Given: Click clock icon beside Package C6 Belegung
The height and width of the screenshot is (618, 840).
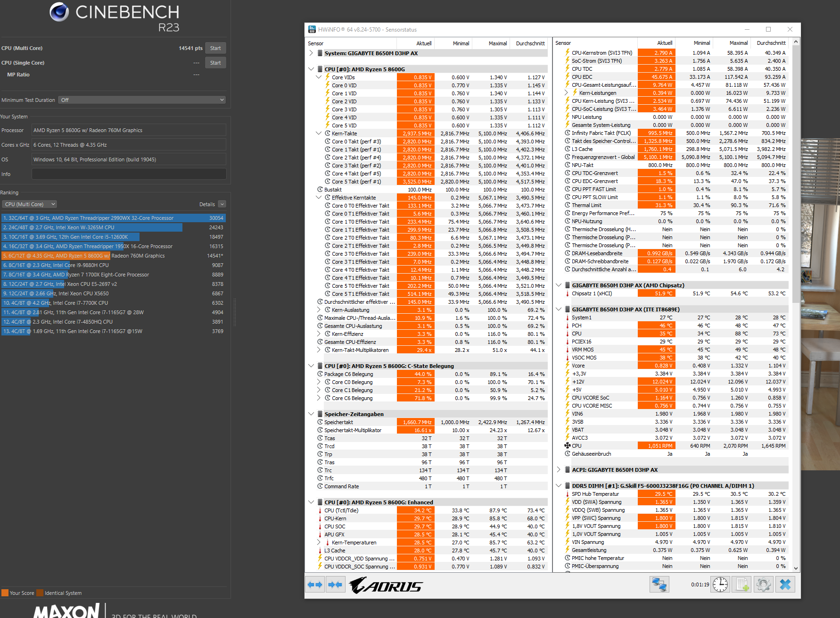Looking at the screenshot, I should coord(320,374).
